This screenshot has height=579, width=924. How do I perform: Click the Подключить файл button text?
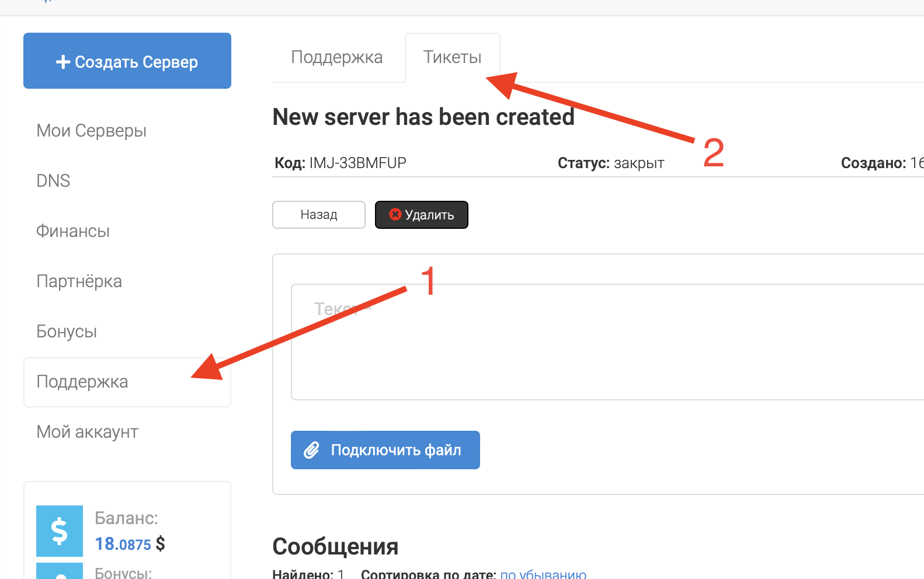[x=396, y=450]
